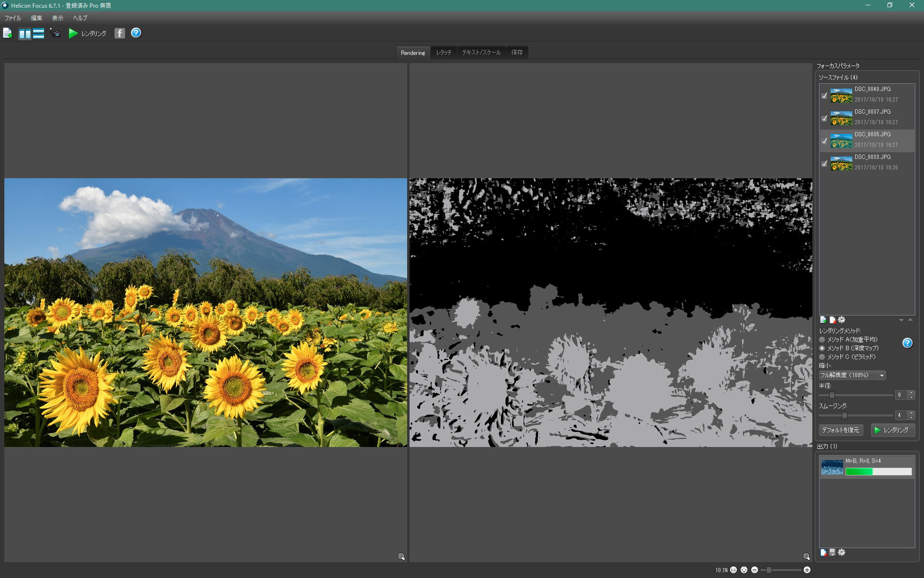Click the zoom in plus icon
Viewport: 924px width, 578px height.
pyautogui.click(x=807, y=570)
